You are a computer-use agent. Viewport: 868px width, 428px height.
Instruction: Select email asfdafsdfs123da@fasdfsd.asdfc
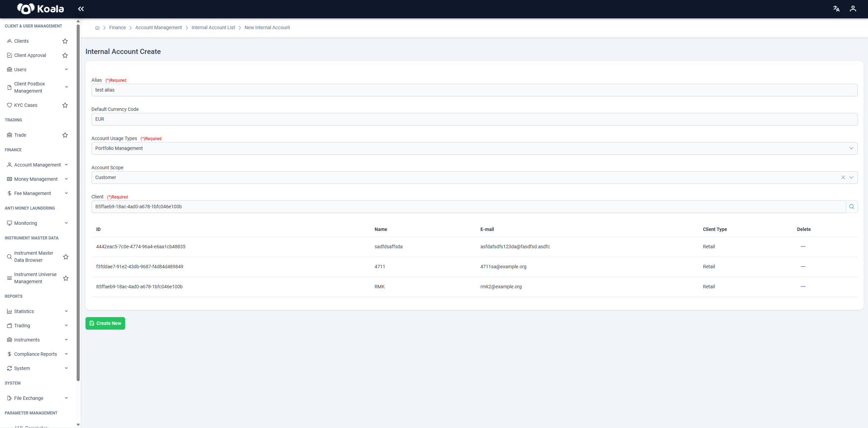click(x=515, y=247)
